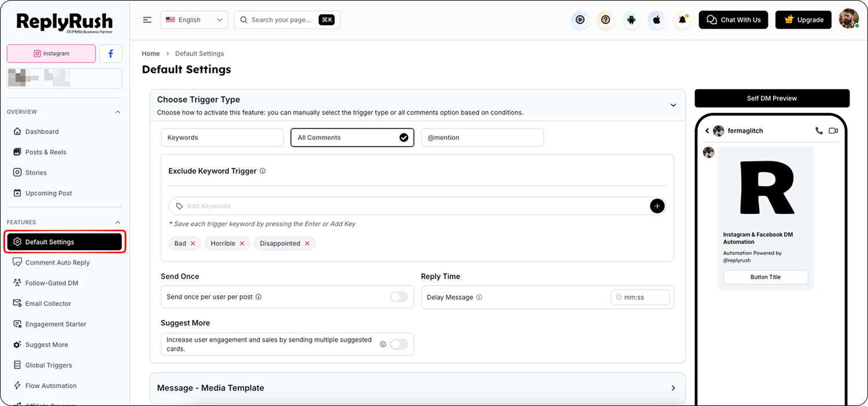
Task: Click the Upgrade button
Action: (x=803, y=20)
